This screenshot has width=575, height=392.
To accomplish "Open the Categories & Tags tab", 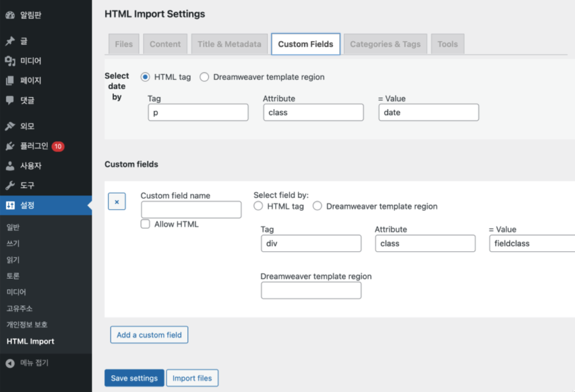I will [x=385, y=44].
